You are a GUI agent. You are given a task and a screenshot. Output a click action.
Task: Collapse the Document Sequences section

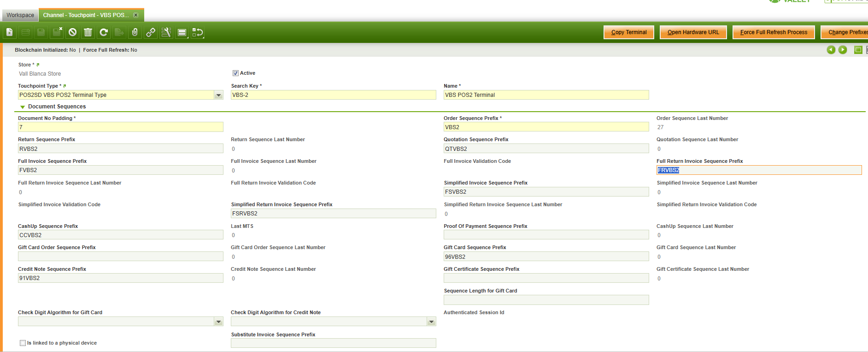point(23,107)
